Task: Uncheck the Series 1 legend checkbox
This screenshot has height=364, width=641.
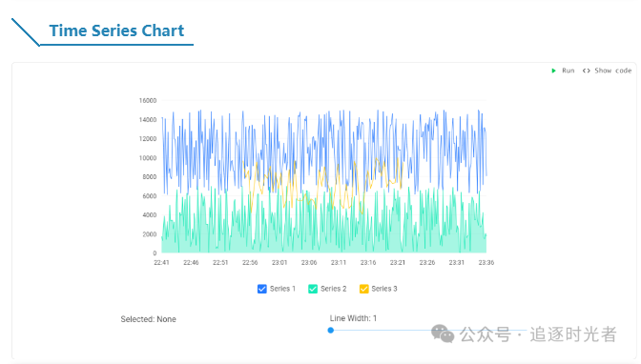Action: (262, 289)
